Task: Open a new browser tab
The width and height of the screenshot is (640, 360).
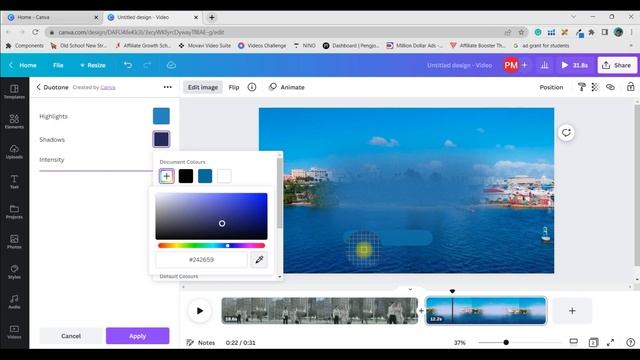Action: point(212,18)
